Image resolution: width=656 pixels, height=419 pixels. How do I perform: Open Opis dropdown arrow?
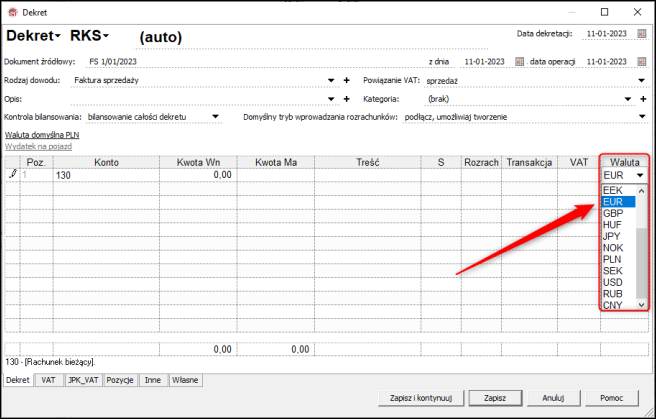pyautogui.click(x=331, y=99)
